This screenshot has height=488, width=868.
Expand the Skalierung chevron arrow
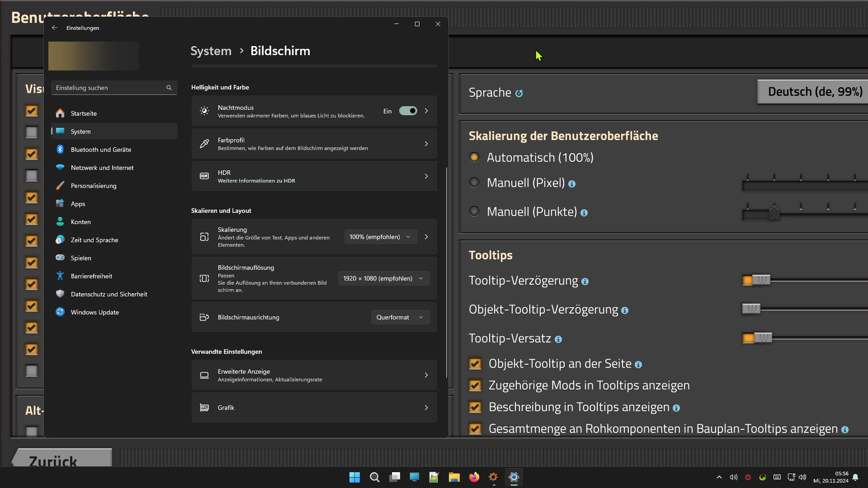click(426, 237)
